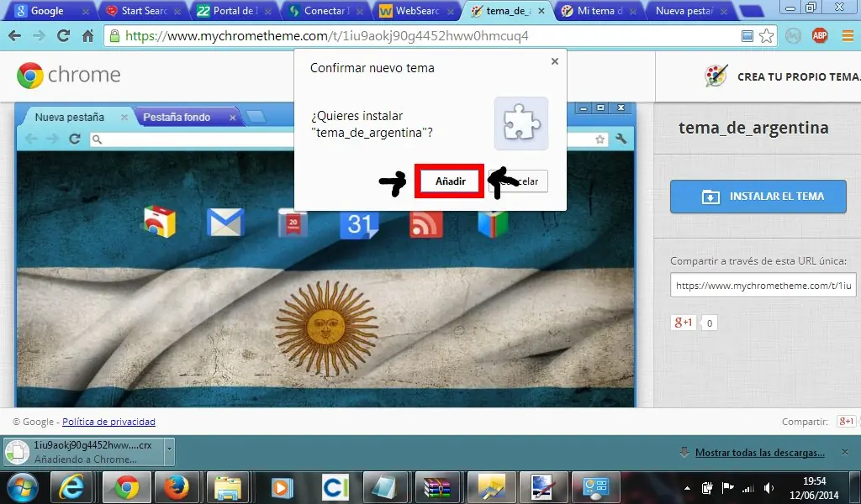
Task: Click the calendar 31 icon in preview
Action: pos(358,223)
